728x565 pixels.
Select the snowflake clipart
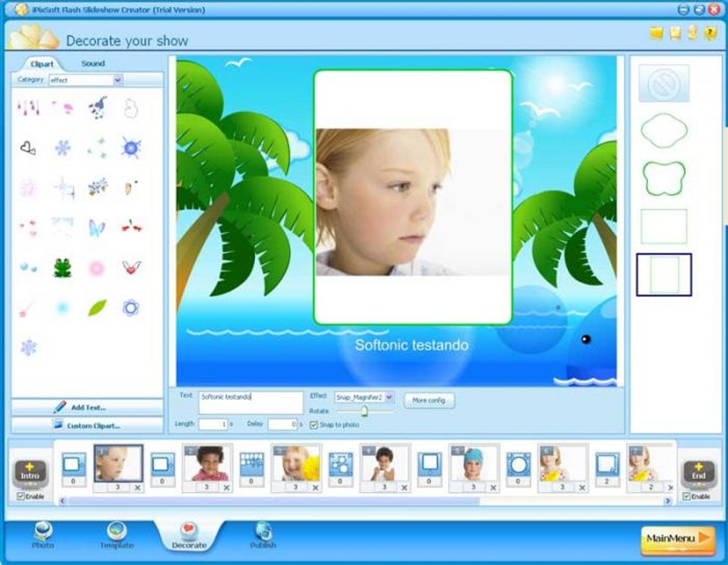[x=64, y=146]
